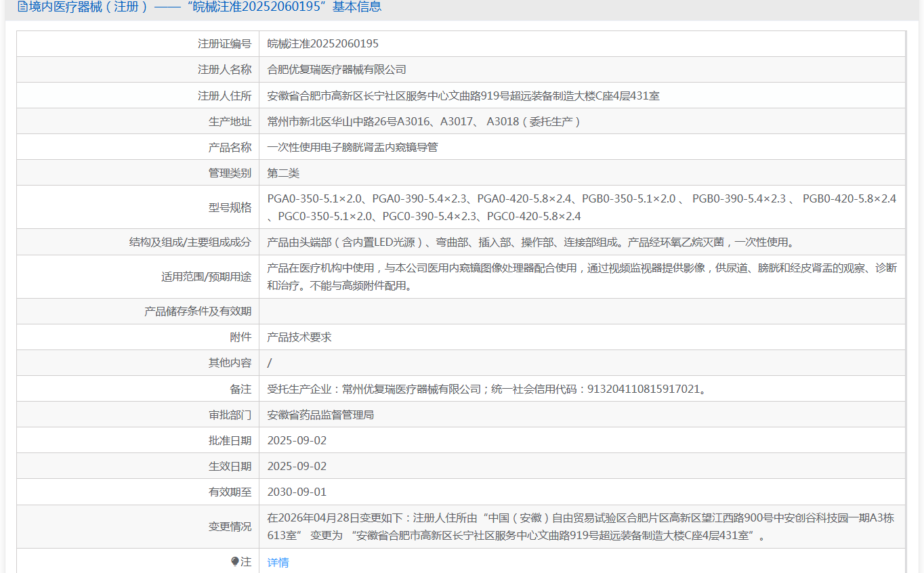Image resolution: width=924 pixels, height=573 pixels.
Task: Click the registrant address starting 安徽省合肥市高新区长宁社区
Action: [463, 95]
